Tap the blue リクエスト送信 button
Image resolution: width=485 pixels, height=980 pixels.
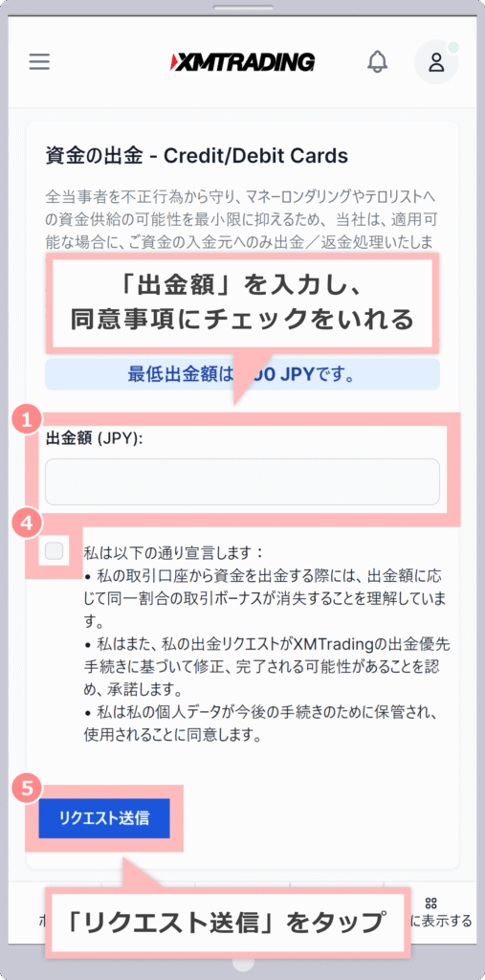(104, 818)
